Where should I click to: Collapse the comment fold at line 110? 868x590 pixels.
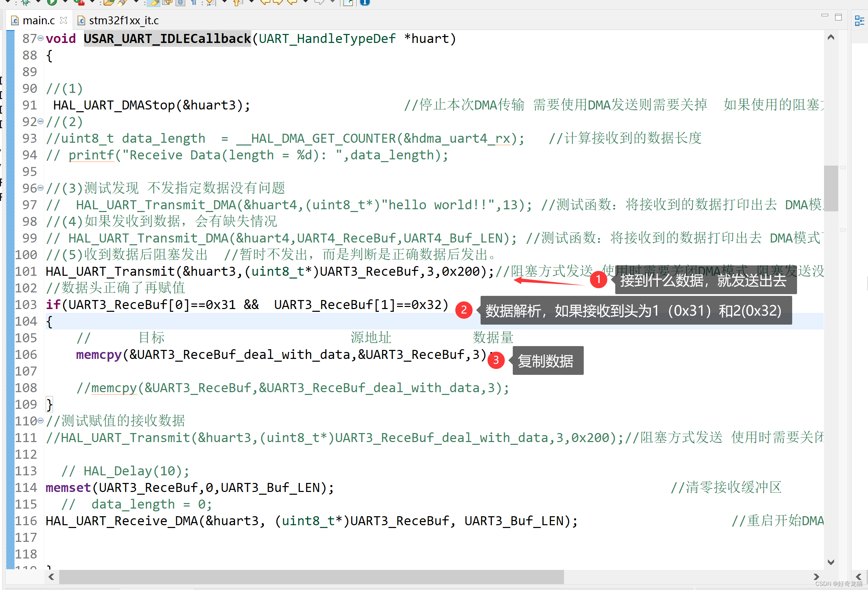click(x=41, y=421)
